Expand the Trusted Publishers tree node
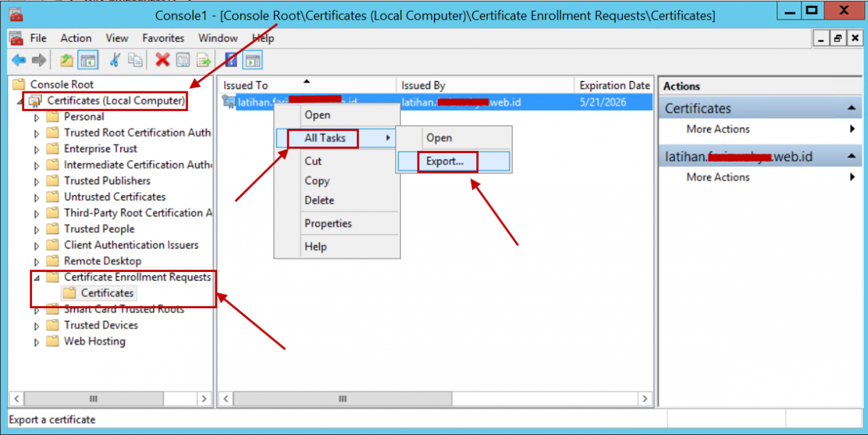 (x=37, y=181)
